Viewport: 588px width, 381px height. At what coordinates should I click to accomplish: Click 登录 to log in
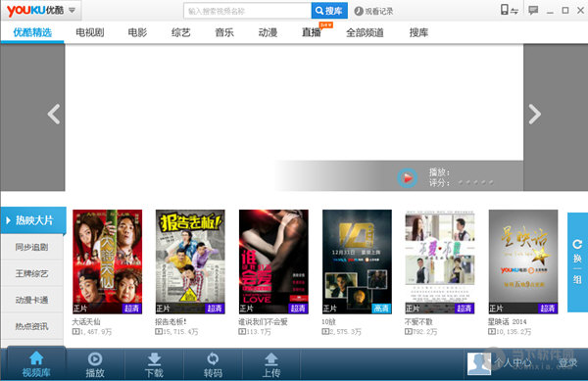pos(567,362)
